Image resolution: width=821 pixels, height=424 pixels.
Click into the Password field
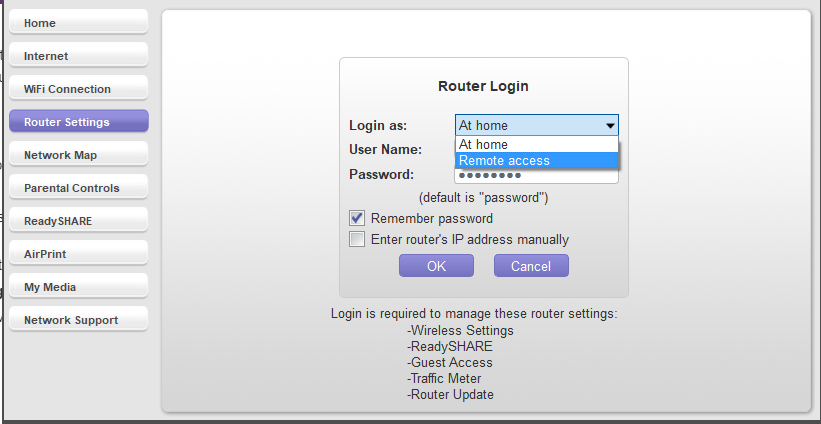(x=537, y=175)
